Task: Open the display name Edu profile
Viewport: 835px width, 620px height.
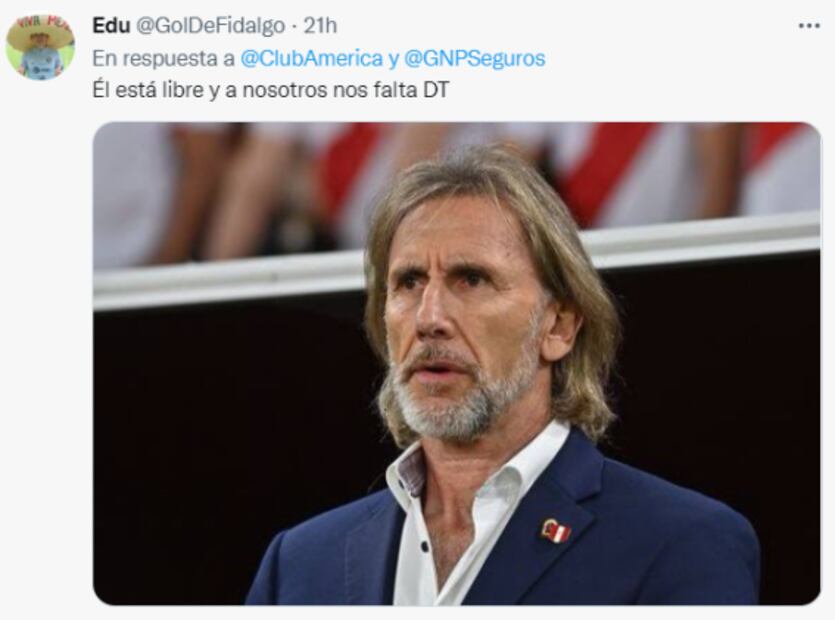Action: (x=111, y=25)
